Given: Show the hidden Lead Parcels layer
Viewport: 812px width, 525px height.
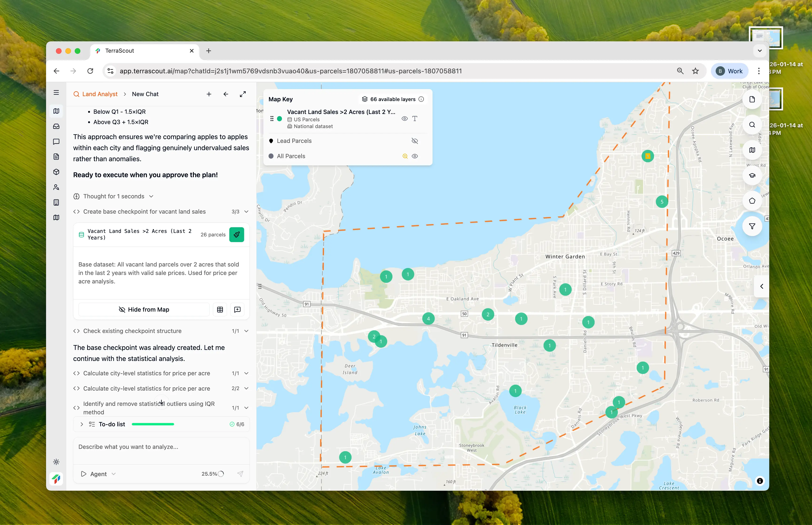Looking at the screenshot, I should (x=415, y=141).
